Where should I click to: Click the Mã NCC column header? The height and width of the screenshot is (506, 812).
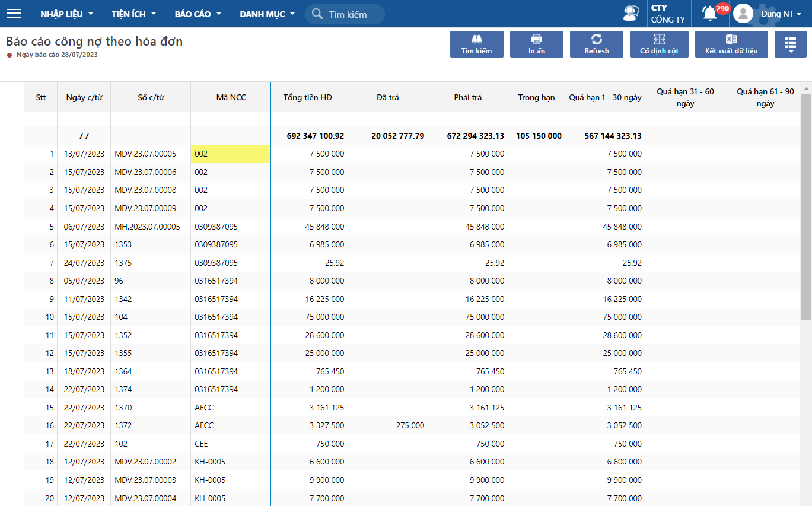231,97
